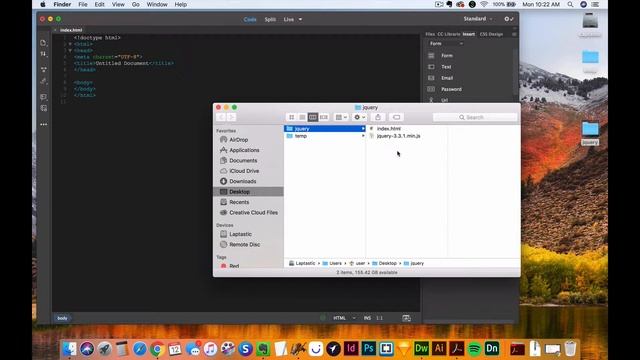The width and height of the screenshot is (640, 360).
Task: Open Google Chrome from the Dock
Action: [x=157, y=349]
